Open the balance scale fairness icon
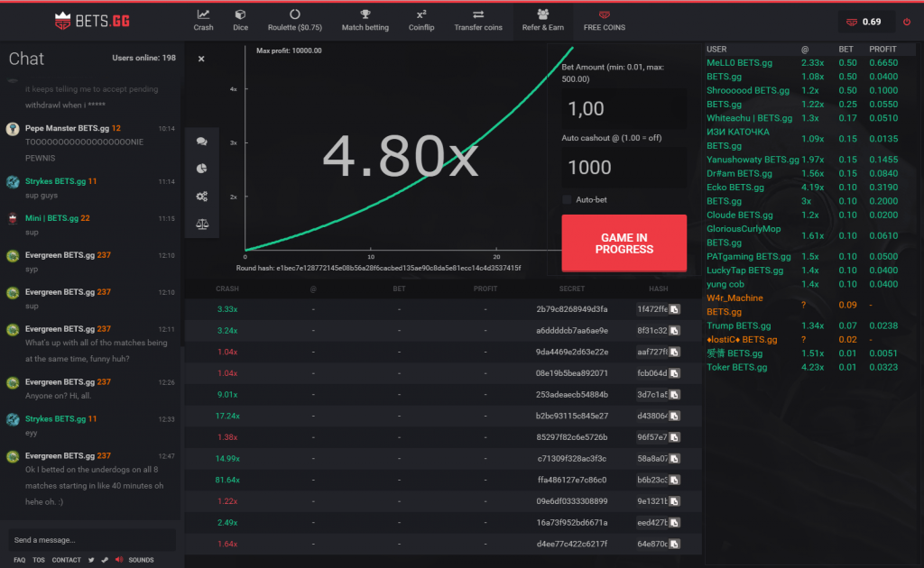 pyautogui.click(x=201, y=224)
